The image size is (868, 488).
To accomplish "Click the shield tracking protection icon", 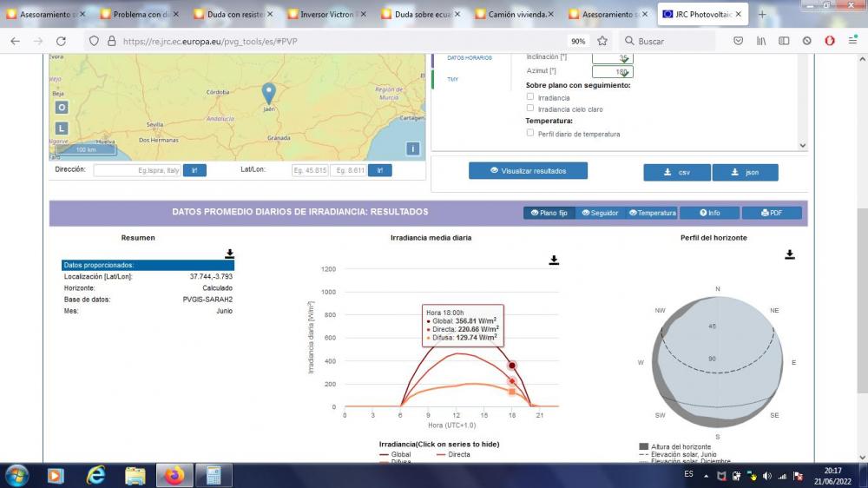I will click(x=94, y=41).
